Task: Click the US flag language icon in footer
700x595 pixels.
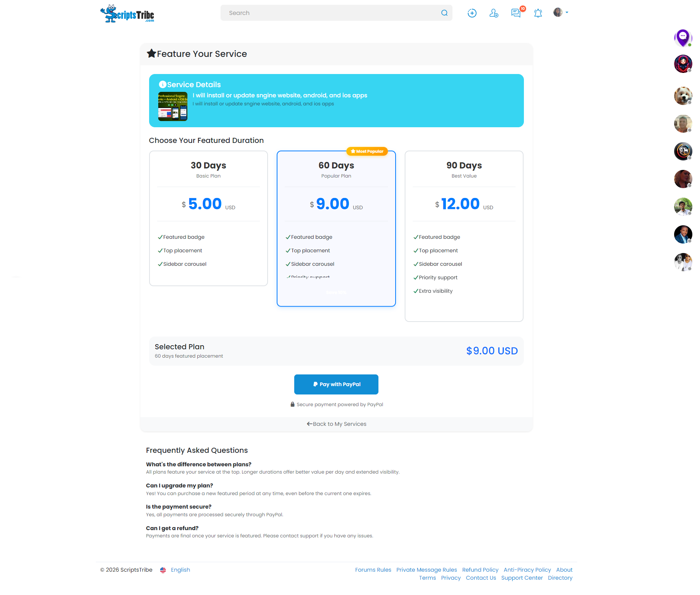Action: 163,569
